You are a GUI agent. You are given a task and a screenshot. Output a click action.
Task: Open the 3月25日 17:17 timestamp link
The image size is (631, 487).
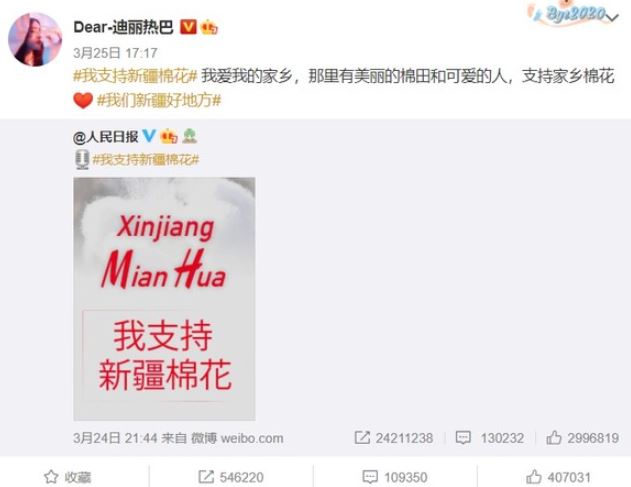click(x=115, y=53)
